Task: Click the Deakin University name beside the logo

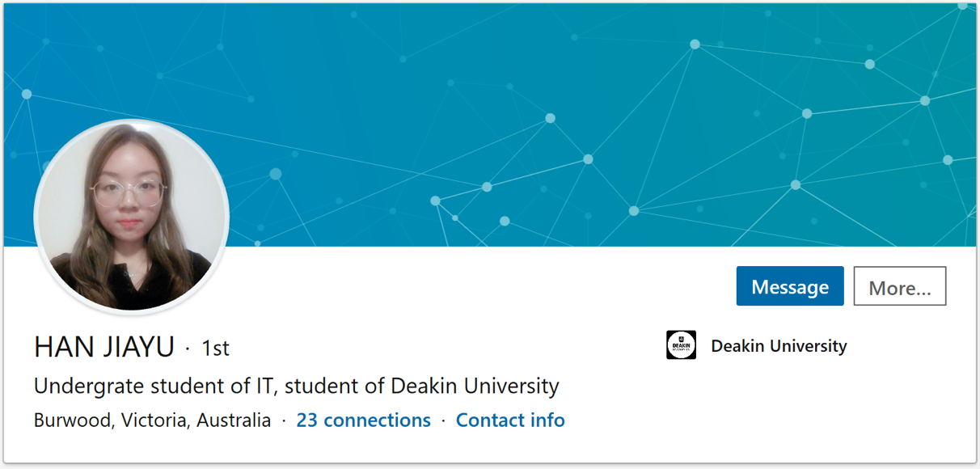Action: point(779,346)
